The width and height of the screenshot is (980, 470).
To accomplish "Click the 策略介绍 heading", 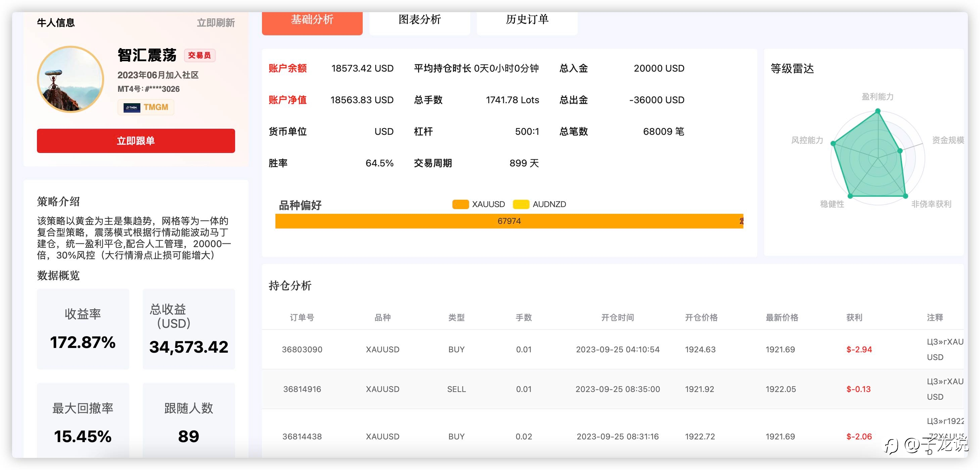I will [x=58, y=201].
